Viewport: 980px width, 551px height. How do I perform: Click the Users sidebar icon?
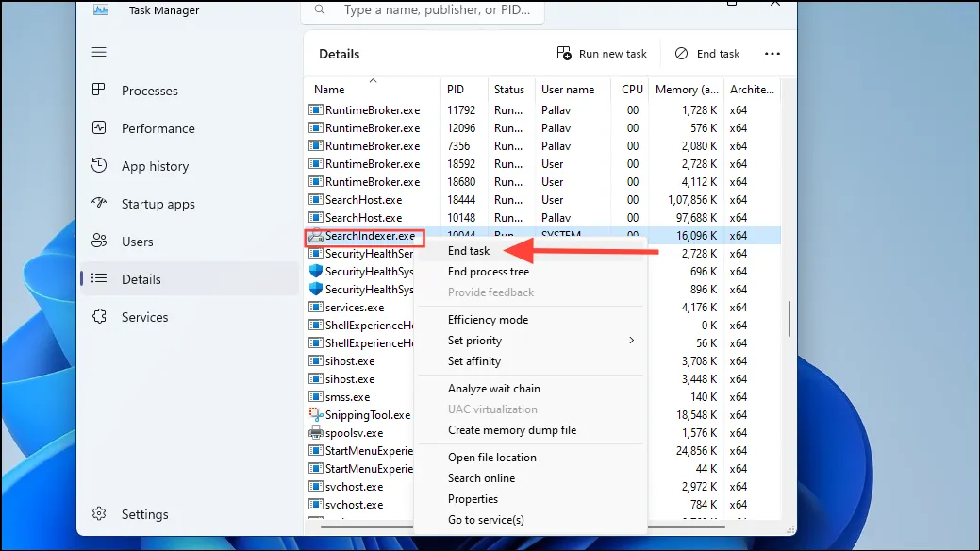[x=99, y=241]
